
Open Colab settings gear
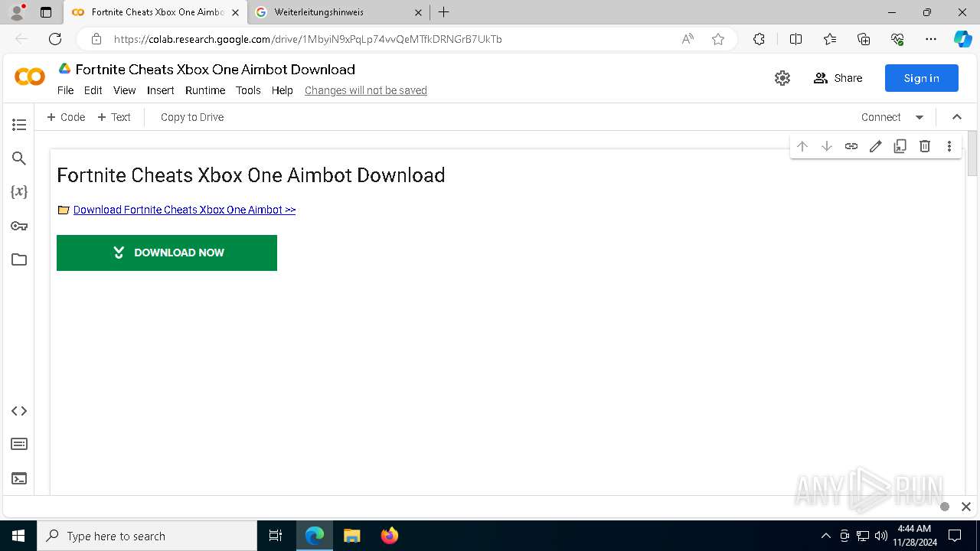coord(782,78)
